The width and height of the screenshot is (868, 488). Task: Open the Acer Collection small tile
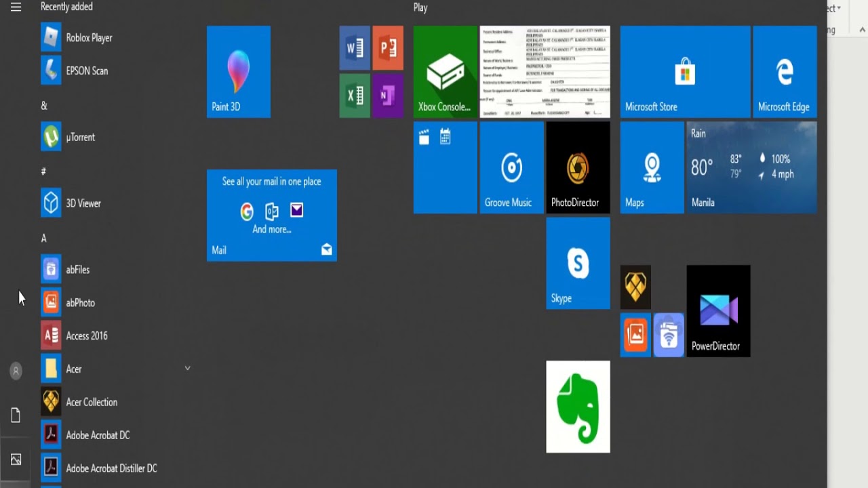point(635,287)
